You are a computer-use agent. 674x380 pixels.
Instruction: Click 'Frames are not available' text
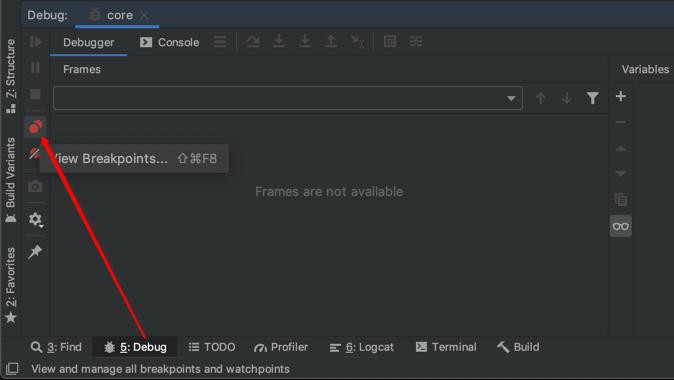click(x=329, y=191)
